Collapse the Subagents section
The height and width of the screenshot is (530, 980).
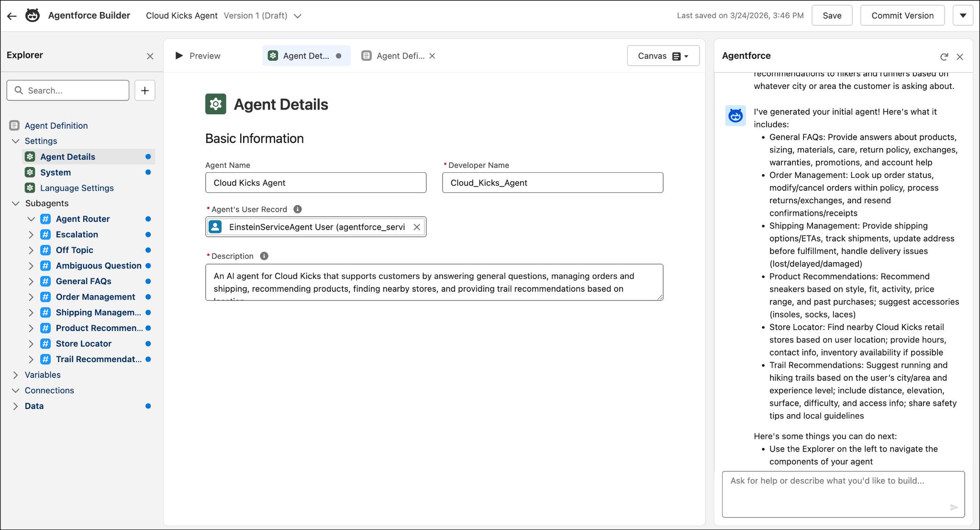(x=15, y=203)
